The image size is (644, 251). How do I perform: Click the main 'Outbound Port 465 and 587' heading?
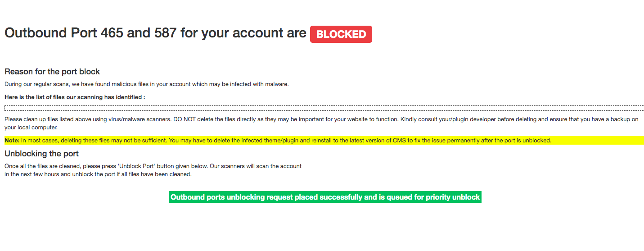pos(155,33)
